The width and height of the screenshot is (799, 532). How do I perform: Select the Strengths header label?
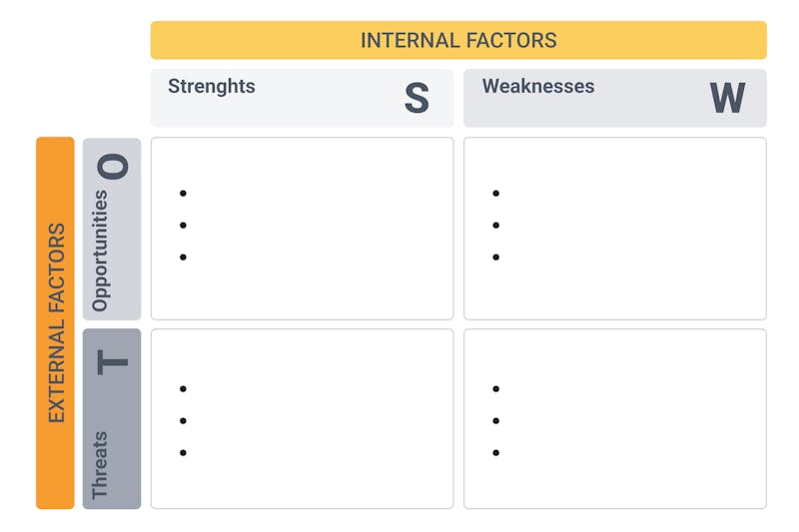click(212, 87)
